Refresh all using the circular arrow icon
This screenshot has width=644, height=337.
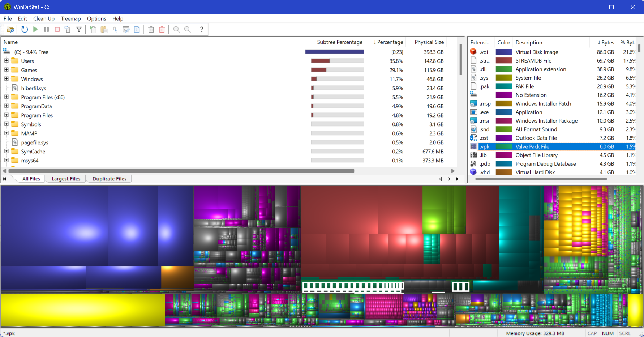pos(25,30)
